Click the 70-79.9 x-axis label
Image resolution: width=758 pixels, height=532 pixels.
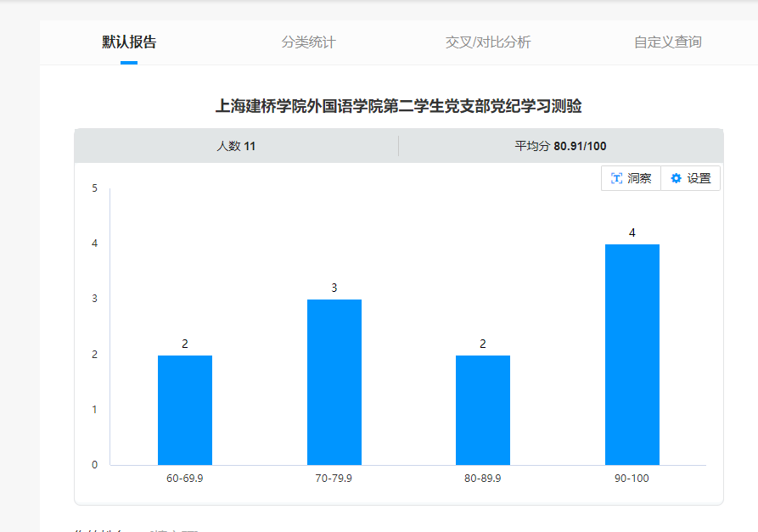click(x=334, y=479)
